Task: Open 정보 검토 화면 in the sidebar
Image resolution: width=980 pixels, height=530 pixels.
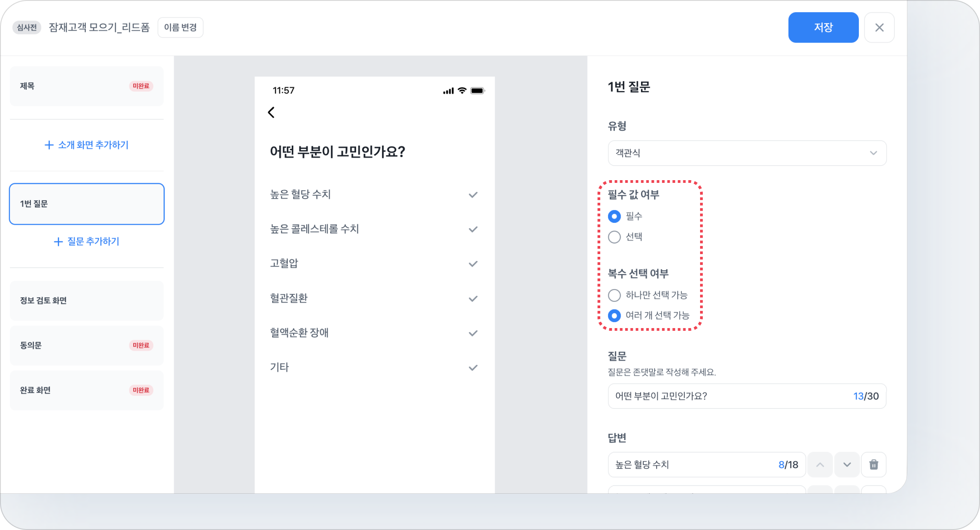Action: click(x=86, y=300)
